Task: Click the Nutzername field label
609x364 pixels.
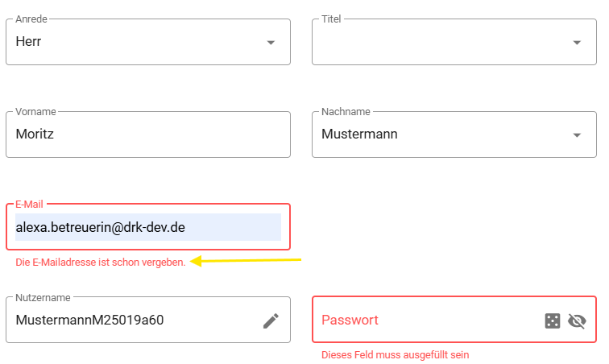Action: [43, 298]
